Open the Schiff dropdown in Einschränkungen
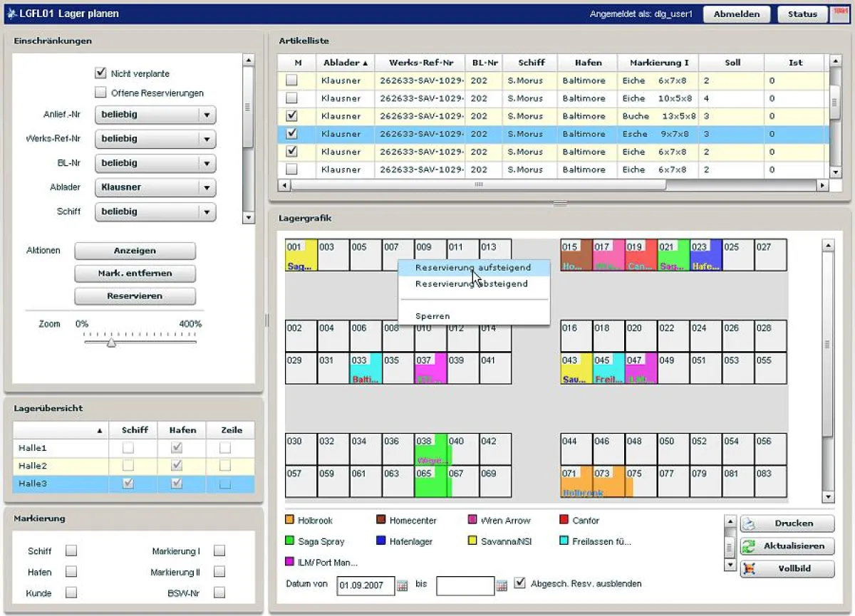 [207, 212]
